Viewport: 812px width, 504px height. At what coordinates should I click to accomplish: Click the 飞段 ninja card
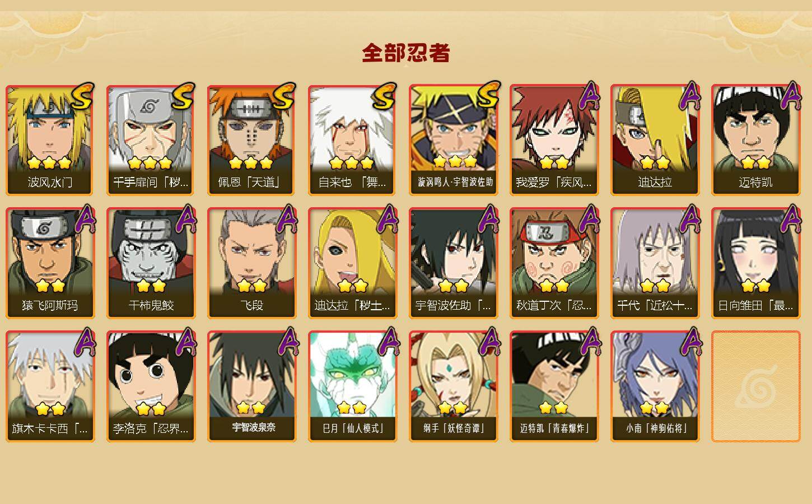252,263
